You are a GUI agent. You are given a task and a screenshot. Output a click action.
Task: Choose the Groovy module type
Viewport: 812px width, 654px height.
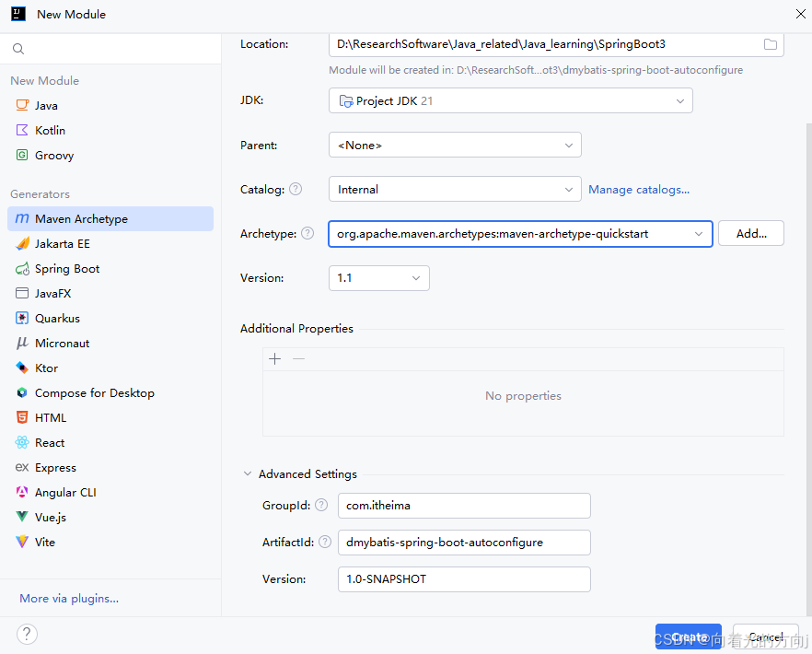53,156
